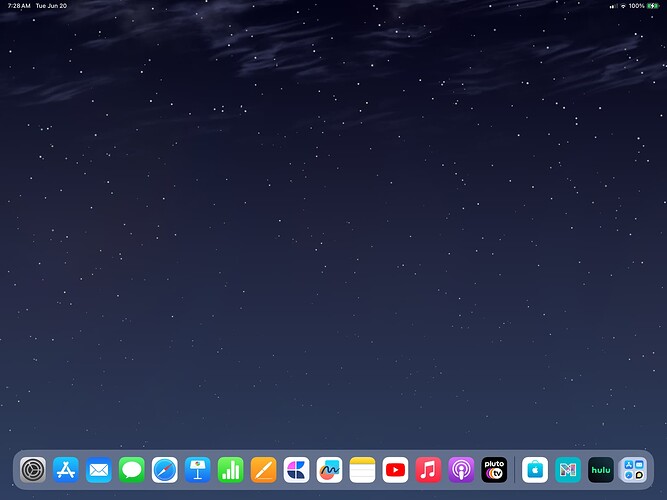Open the Safari browser
This screenshot has width=667, height=500.
(165, 469)
